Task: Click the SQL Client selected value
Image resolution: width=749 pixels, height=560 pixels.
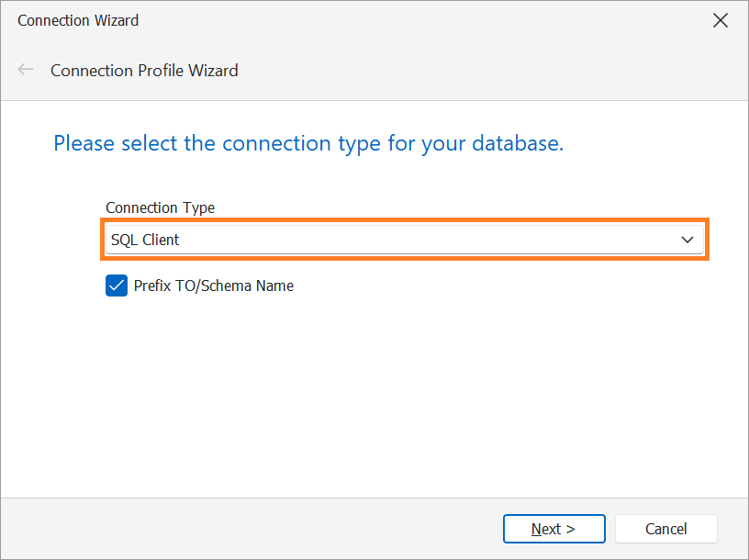Action: pyautogui.click(x=145, y=240)
